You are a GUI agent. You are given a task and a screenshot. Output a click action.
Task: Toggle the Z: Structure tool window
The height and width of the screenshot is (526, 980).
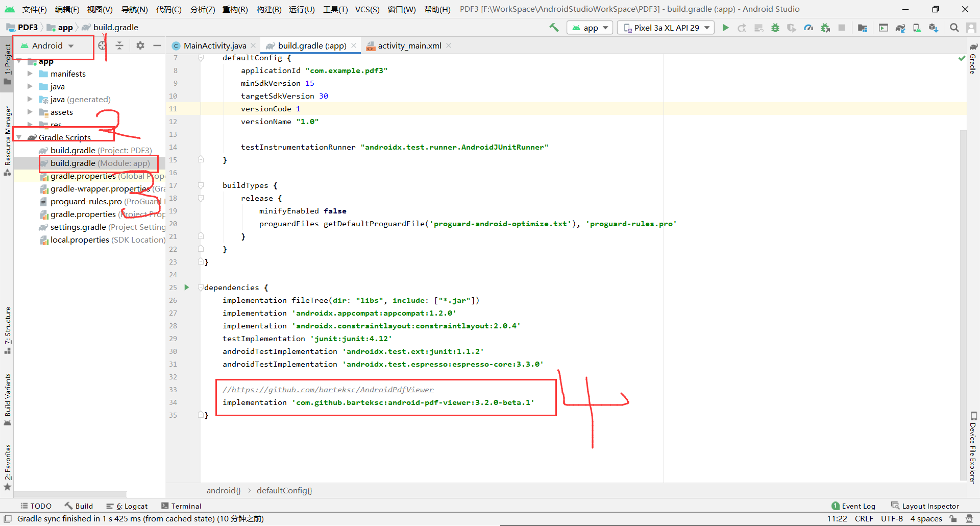pyautogui.click(x=7, y=330)
